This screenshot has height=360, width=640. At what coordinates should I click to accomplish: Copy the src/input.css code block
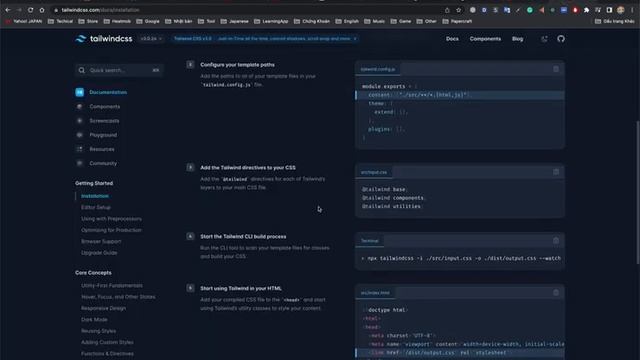(556, 172)
